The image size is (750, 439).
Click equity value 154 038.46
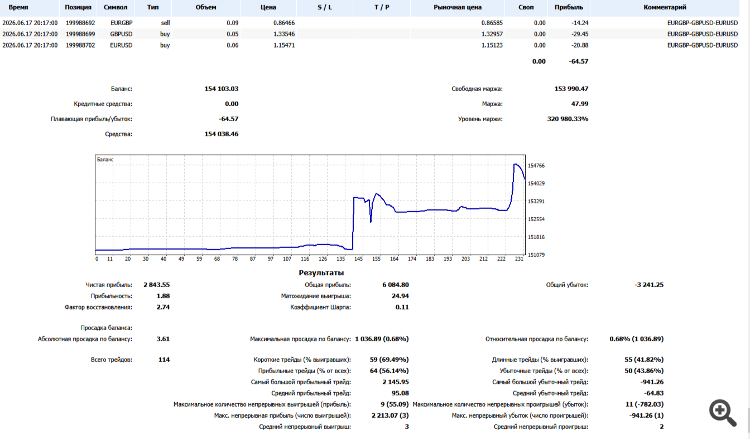[x=221, y=134]
